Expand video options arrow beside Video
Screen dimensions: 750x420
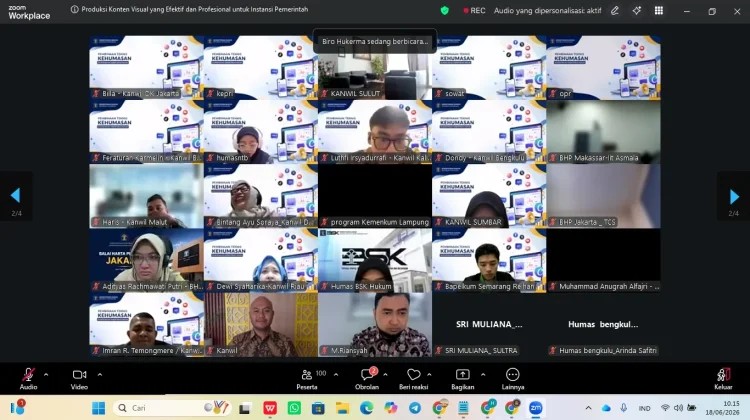pos(100,375)
